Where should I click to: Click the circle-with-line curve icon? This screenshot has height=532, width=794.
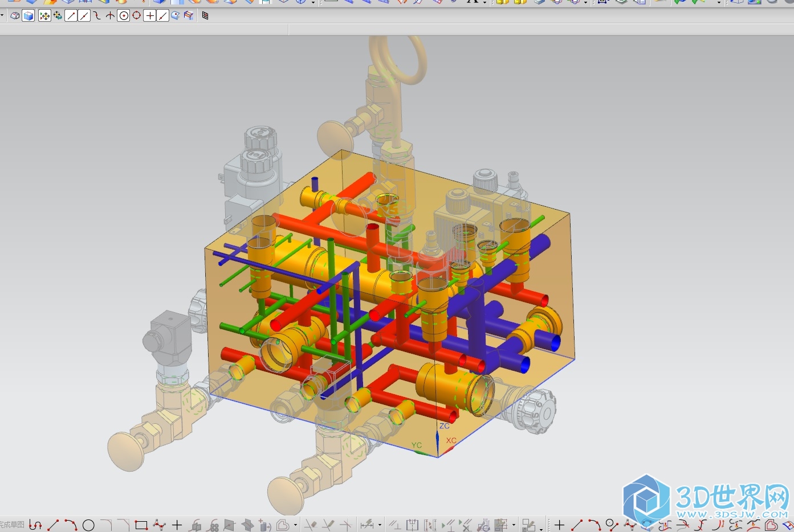click(612, 524)
